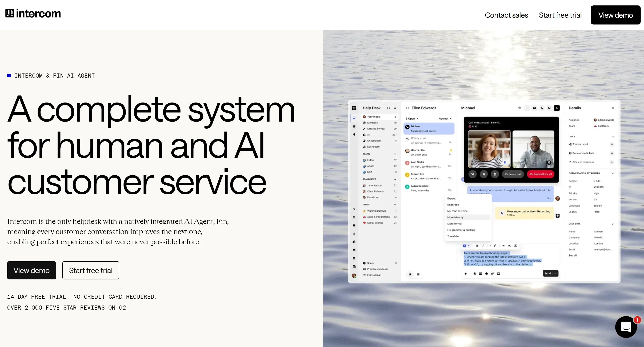644x347 pixels.
Task: Open the arrow dropdown next to Send
Action: pyautogui.click(x=556, y=274)
